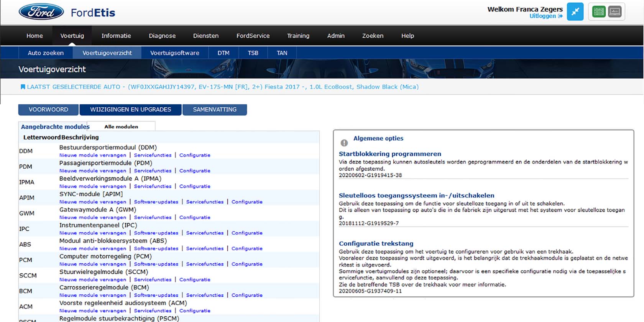The width and height of the screenshot is (644, 322).
Task: Click code 20181112-G1919529-7
Action: point(369,223)
